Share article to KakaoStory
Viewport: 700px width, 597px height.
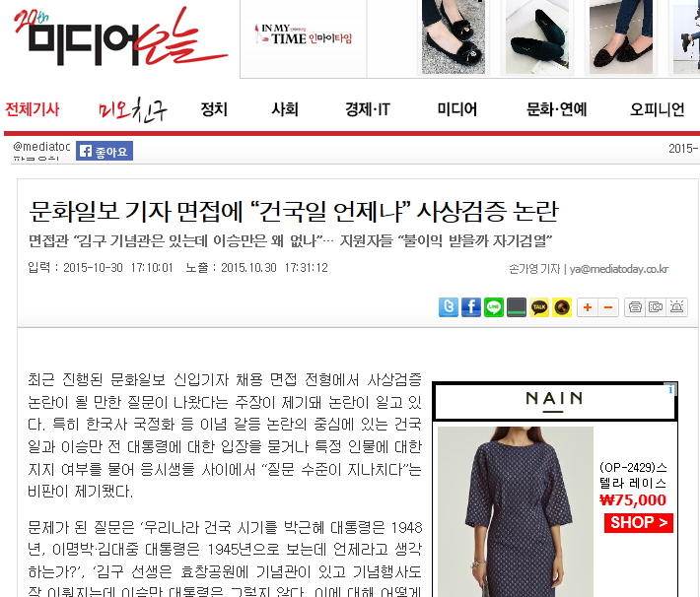point(562,307)
